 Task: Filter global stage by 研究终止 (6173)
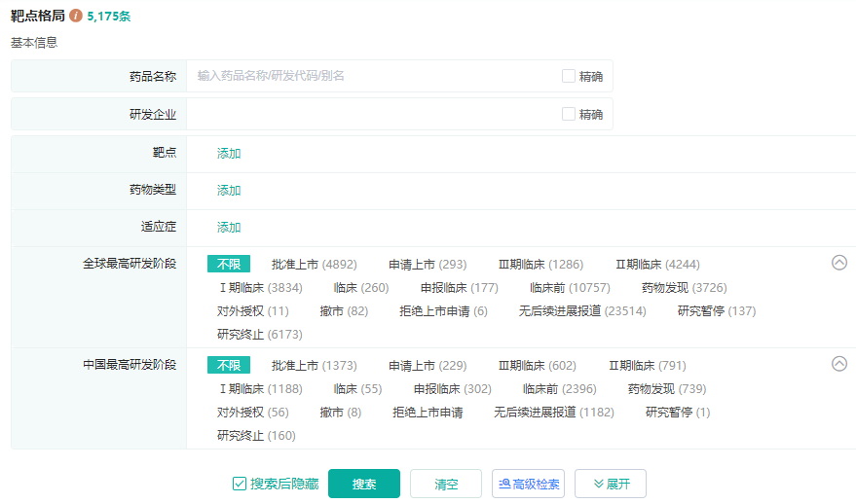[x=259, y=335]
